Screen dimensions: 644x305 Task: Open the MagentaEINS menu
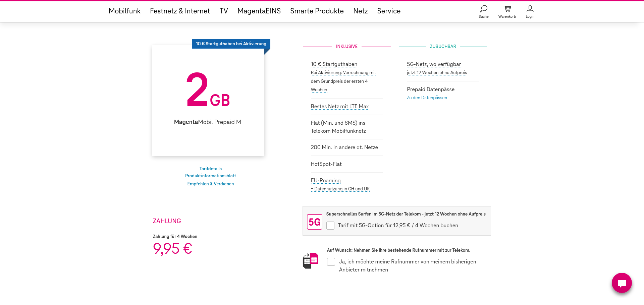[259, 11]
